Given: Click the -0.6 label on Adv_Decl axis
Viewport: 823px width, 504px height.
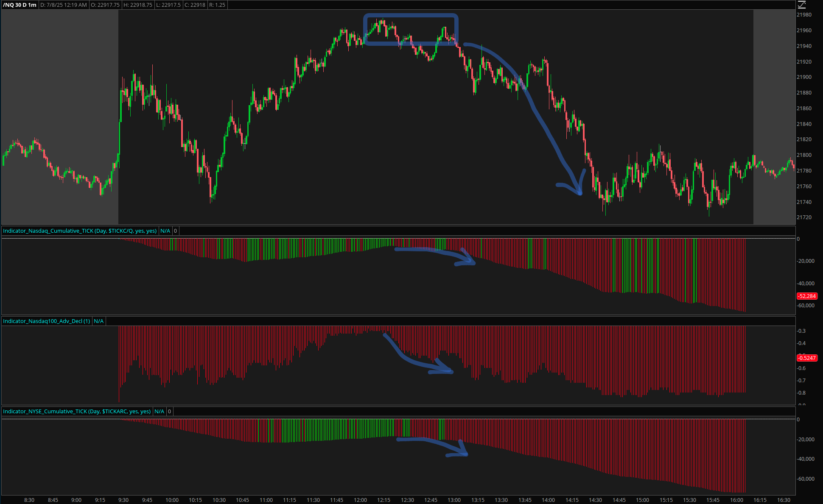Looking at the screenshot, I should [x=801, y=368].
